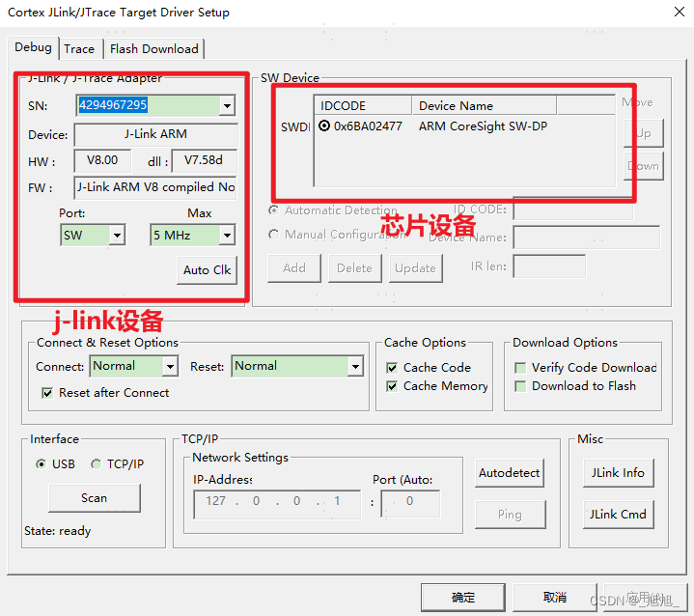Click the ID CODE input field

[573, 209]
